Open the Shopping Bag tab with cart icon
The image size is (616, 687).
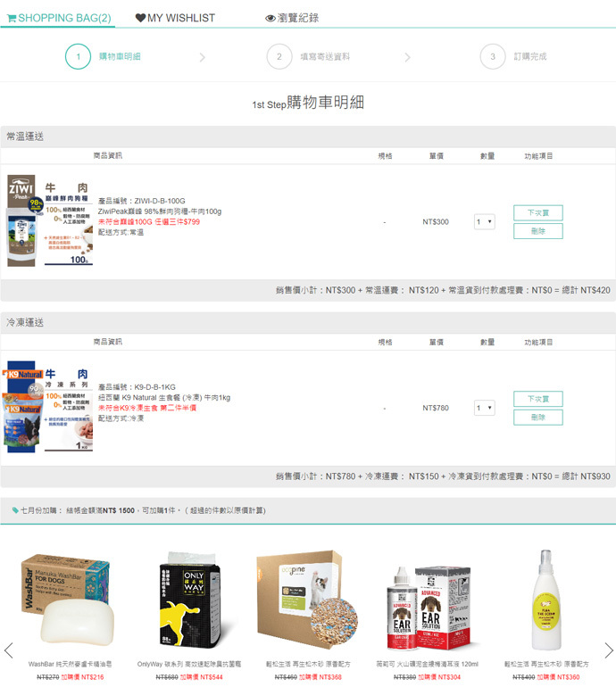(59, 18)
